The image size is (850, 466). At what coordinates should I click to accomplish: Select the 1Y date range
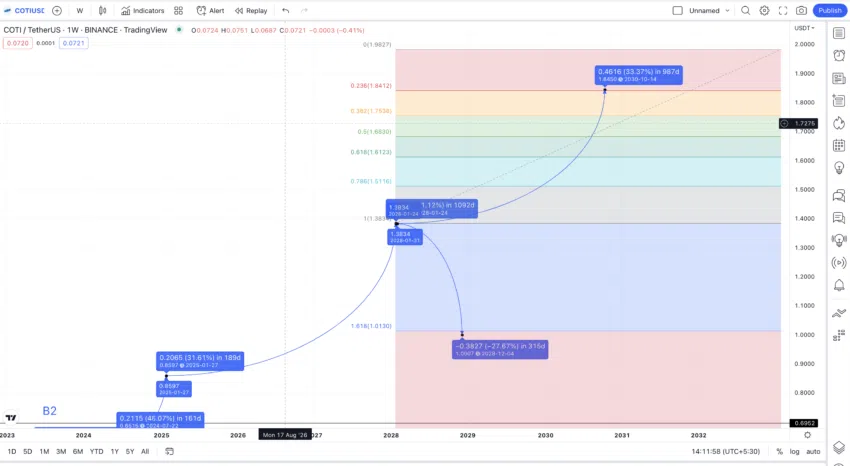click(114, 451)
